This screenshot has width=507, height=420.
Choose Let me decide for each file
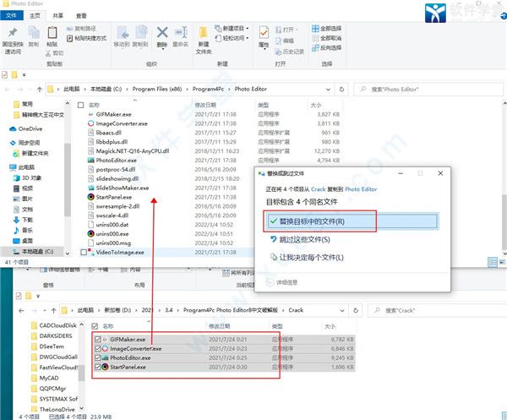coord(307,258)
